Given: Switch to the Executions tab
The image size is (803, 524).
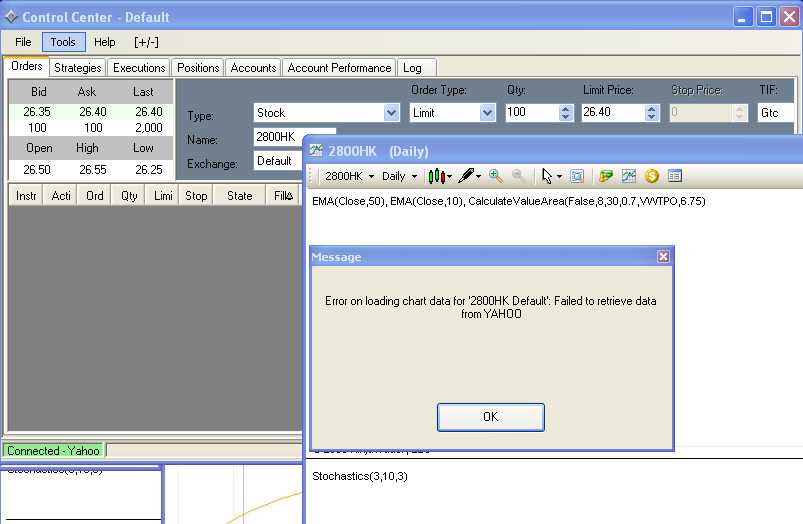Looking at the screenshot, I should pos(139,68).
